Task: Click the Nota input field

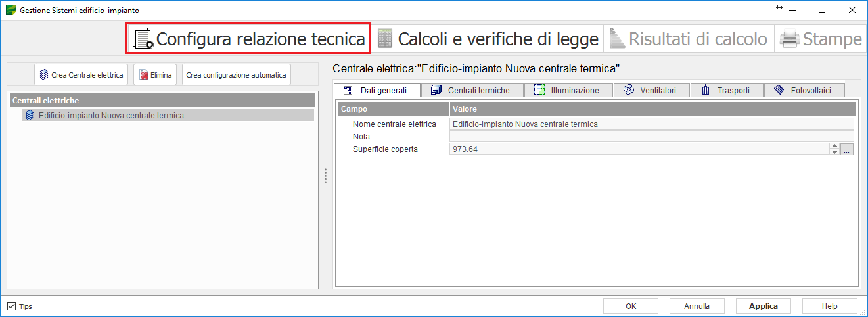Action: (651, 136)
